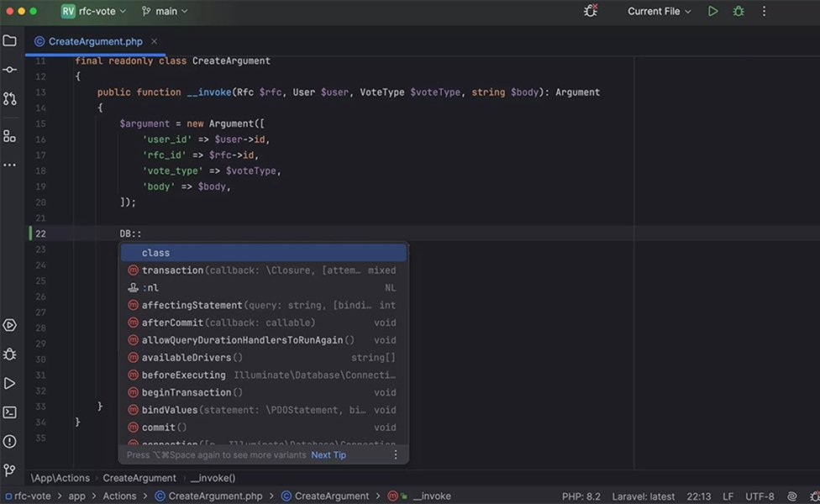The height and width of the screenshot is (504, 820).
Task: Click the LF line separator widget
Action: coord(728,496)
